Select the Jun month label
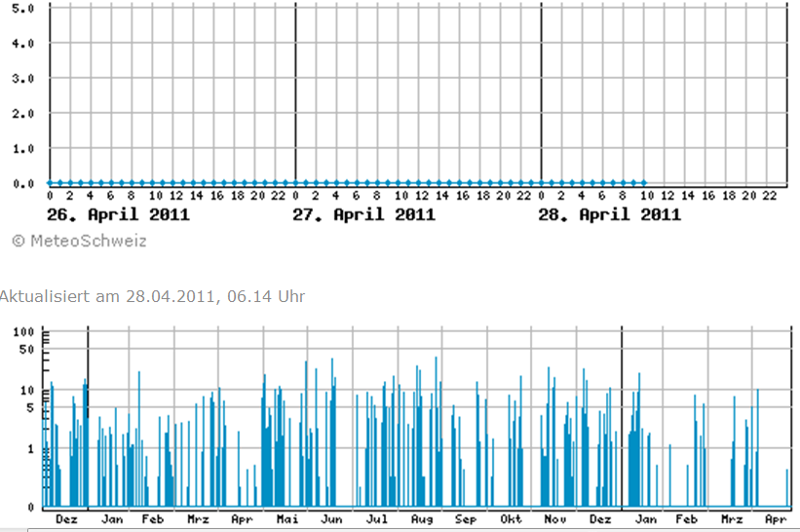 [x=331, y=519]
